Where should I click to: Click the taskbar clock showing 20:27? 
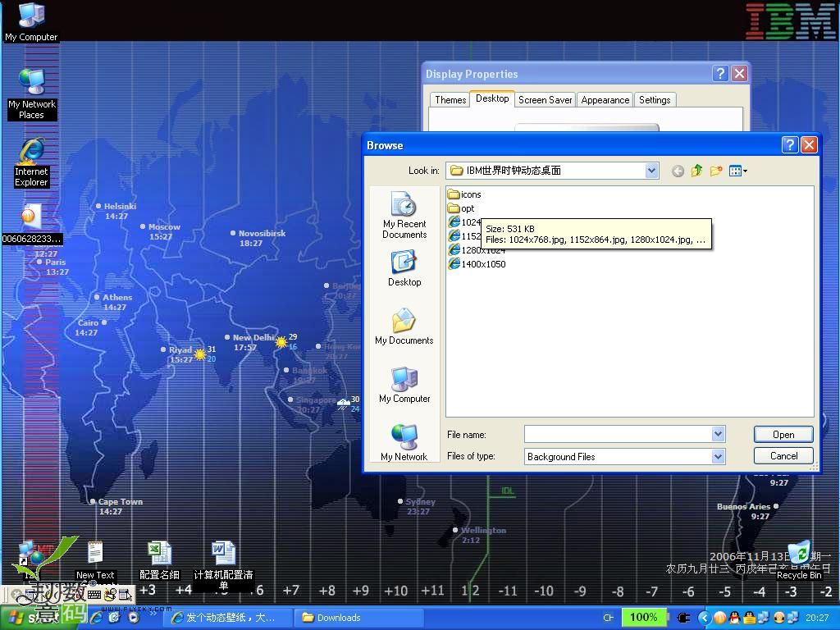click(x=816, y=618)
